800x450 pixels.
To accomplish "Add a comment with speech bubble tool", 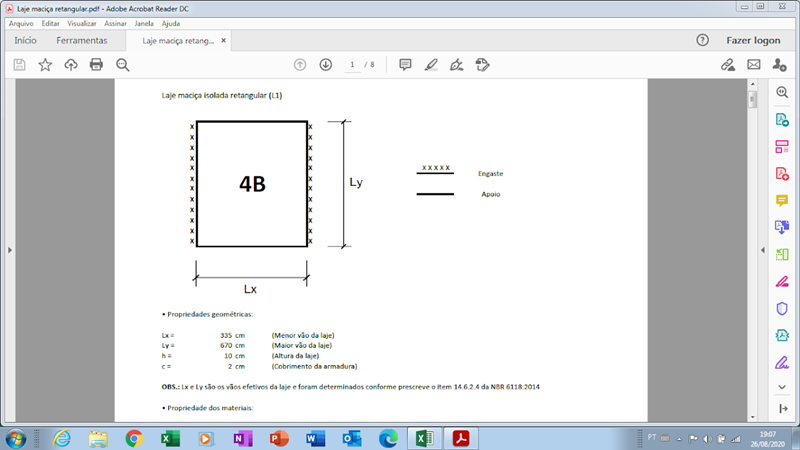I will pyautogui.click(x=405, y=65).
